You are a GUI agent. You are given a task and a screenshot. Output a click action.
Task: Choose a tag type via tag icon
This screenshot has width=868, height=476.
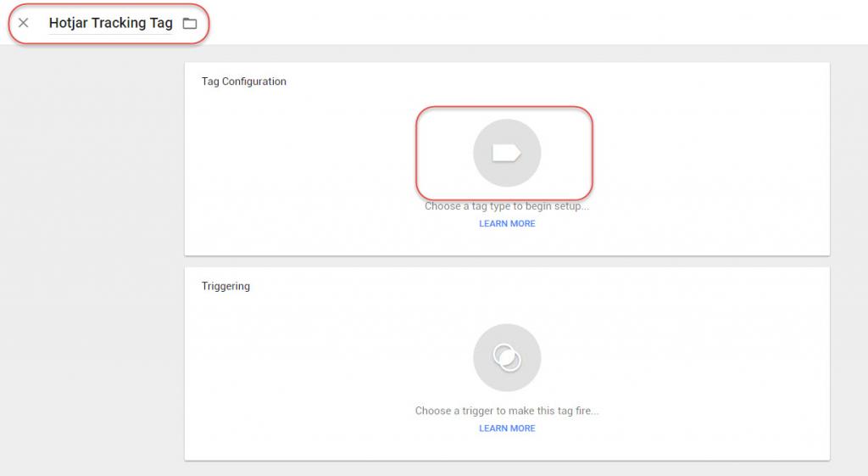point(507,153)
